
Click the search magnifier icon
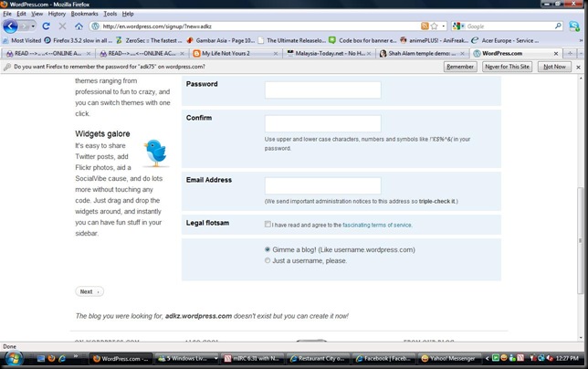pos(558,26)
